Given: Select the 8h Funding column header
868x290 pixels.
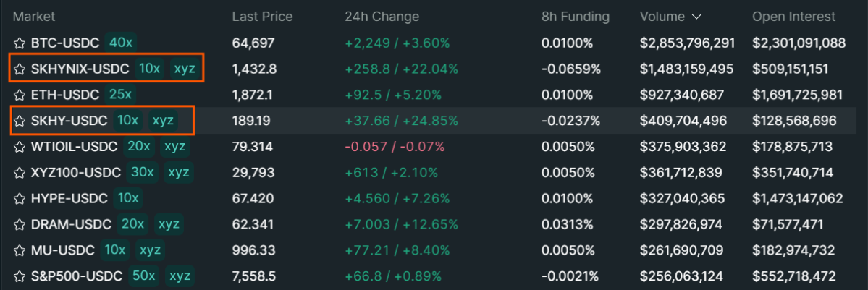Looking at the screenshot, I should click(x=575, y=17).
